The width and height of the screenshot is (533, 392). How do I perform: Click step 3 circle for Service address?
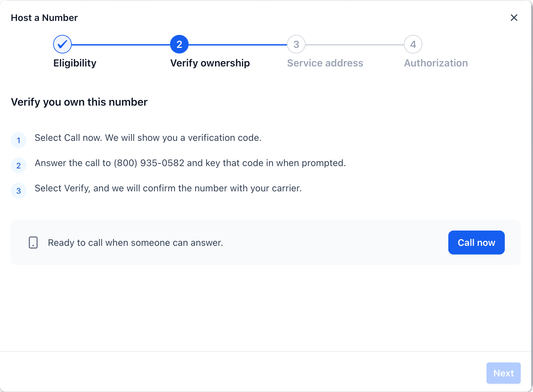(x=296, y=44)
